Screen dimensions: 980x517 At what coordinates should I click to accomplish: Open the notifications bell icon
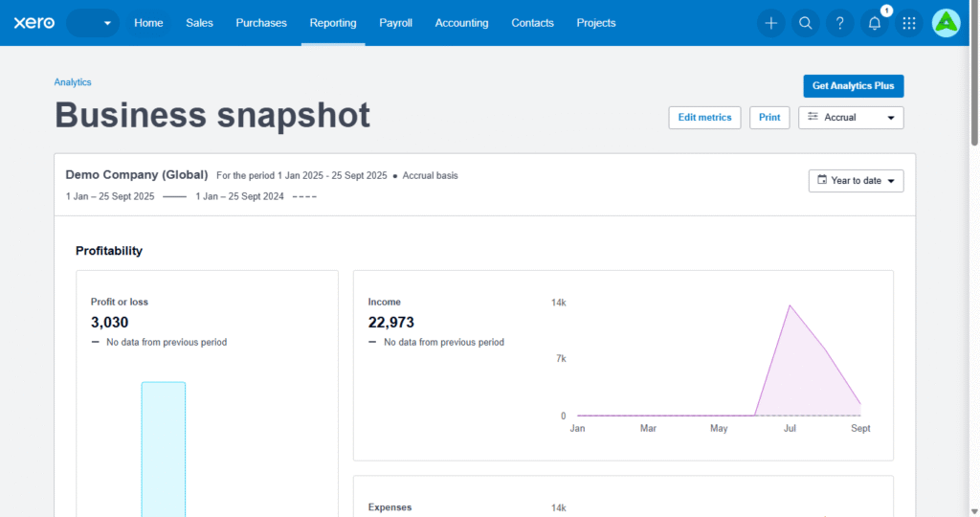click(875, 24)
